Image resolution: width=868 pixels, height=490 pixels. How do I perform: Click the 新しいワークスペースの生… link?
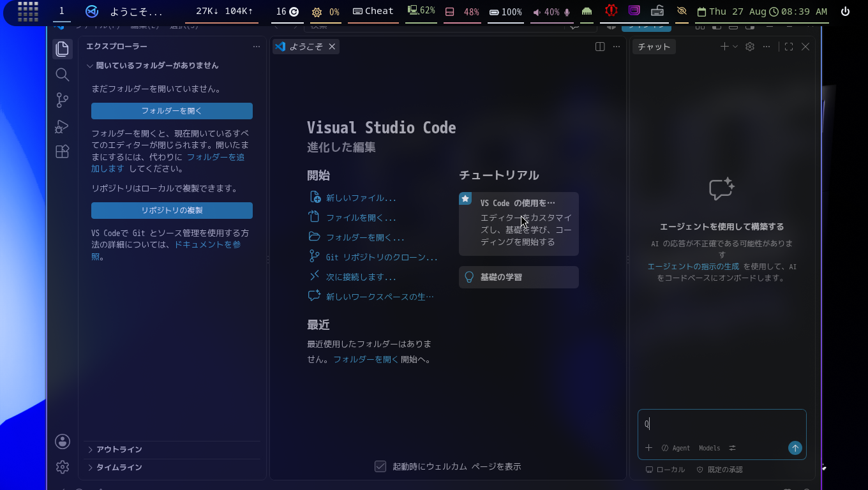[380, 297]
